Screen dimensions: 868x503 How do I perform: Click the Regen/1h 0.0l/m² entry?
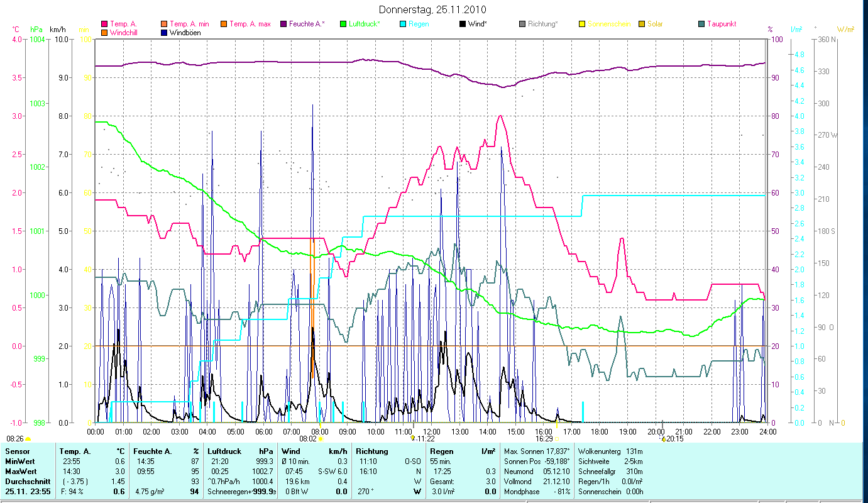(610, 482)
